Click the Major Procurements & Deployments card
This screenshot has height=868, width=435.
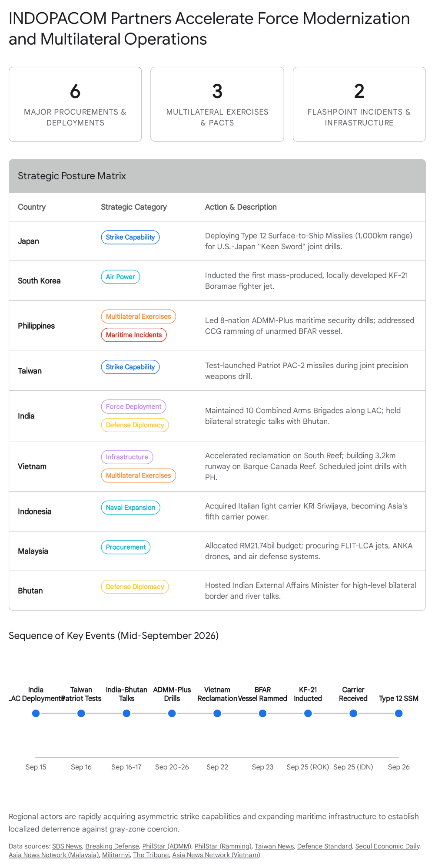tap(75, 104)
